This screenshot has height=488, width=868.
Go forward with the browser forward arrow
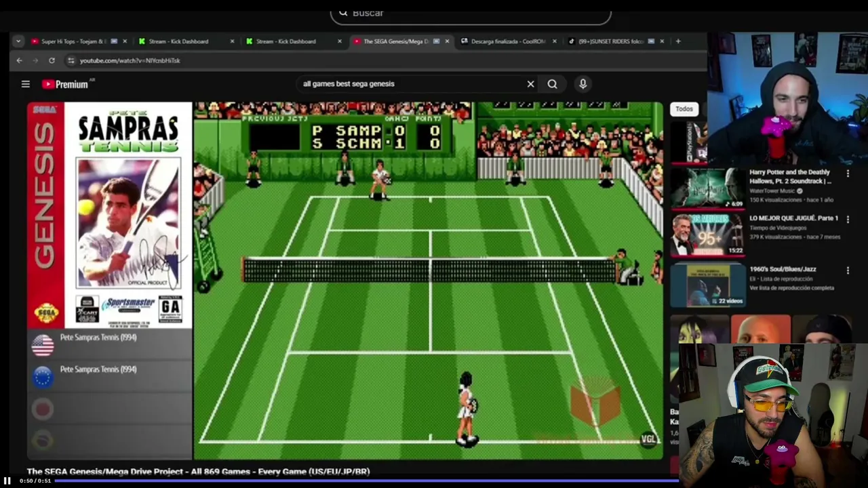(35, 60)
